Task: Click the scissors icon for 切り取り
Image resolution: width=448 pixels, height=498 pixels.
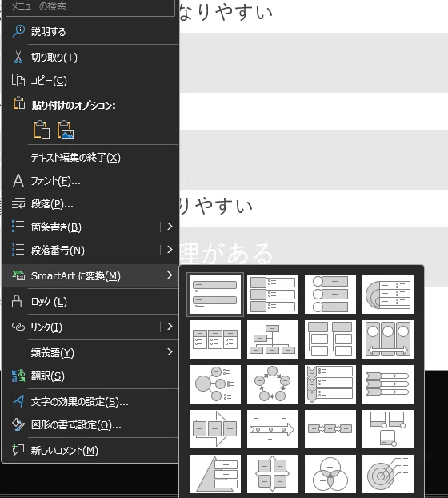Action: [x=18, y=57]
